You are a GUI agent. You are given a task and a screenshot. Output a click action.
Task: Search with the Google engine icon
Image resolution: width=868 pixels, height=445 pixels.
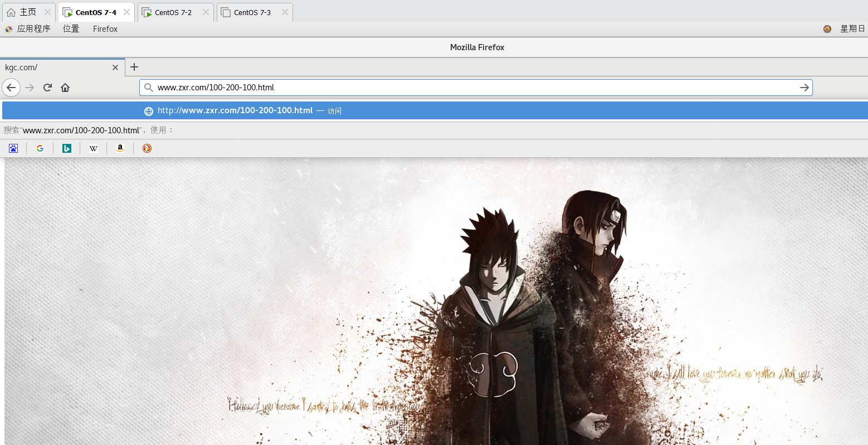(x=40, y=148)
